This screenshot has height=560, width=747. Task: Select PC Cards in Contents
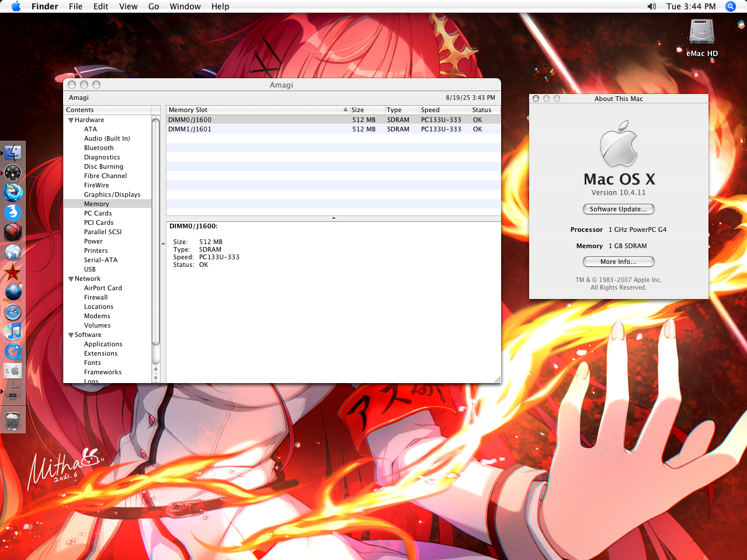pos(98,213)
